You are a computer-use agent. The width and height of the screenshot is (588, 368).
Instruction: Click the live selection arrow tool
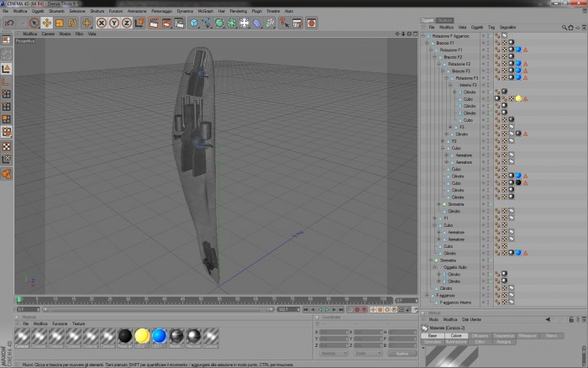(34, 23)
